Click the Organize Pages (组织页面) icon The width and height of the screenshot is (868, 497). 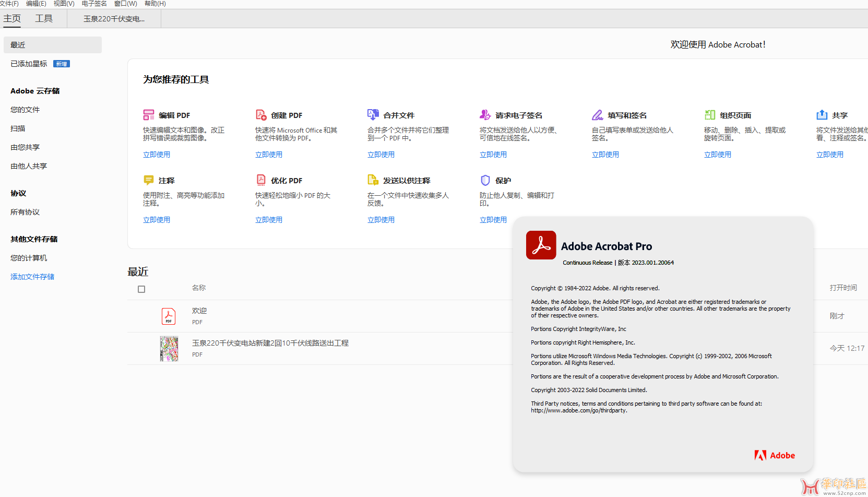click(x=710, y=115)
